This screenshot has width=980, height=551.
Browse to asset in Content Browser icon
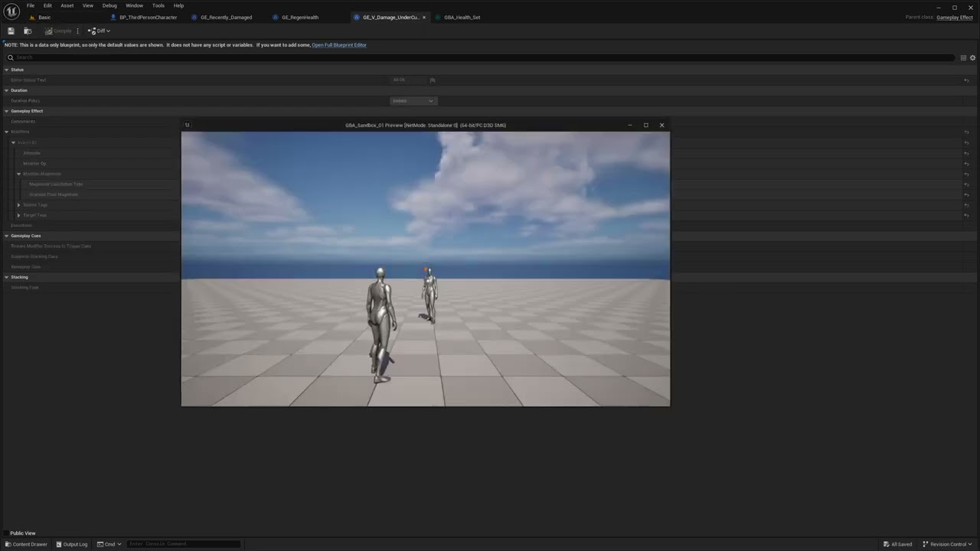pos(28,31)
